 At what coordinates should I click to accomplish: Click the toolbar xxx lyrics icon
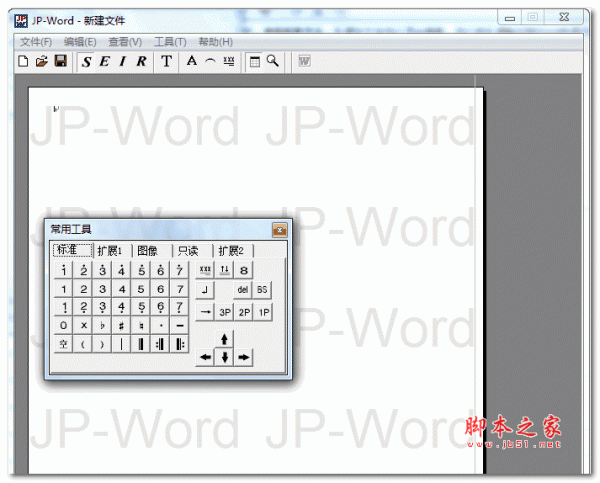click(229, 61)
